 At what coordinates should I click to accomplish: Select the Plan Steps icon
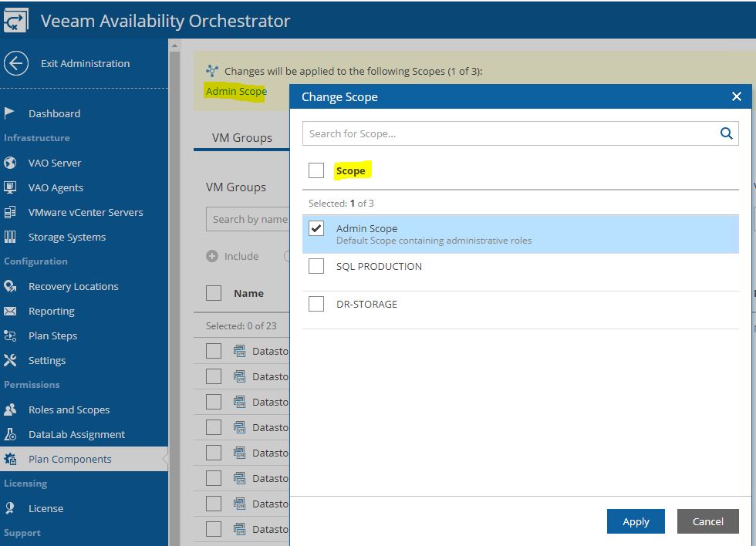click(10, 335)
